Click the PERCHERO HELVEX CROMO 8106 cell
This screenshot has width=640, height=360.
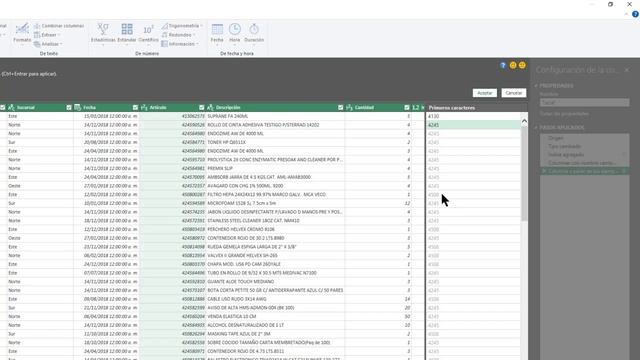tap(275, 229)
